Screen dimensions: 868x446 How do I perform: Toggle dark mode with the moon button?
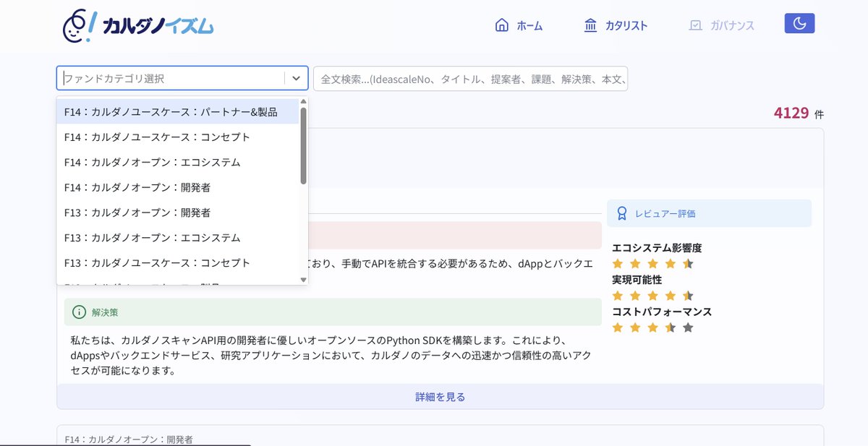pyautogui.click(x=799, y=22)
